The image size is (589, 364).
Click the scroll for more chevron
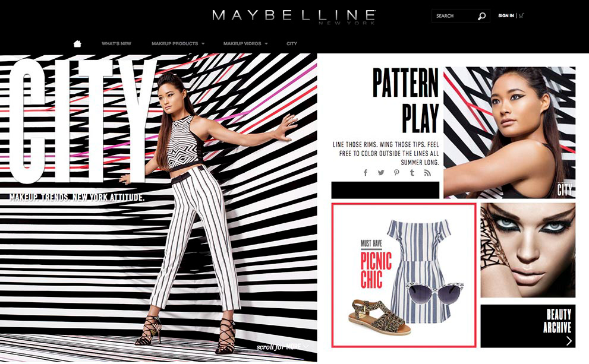point(305,346)
